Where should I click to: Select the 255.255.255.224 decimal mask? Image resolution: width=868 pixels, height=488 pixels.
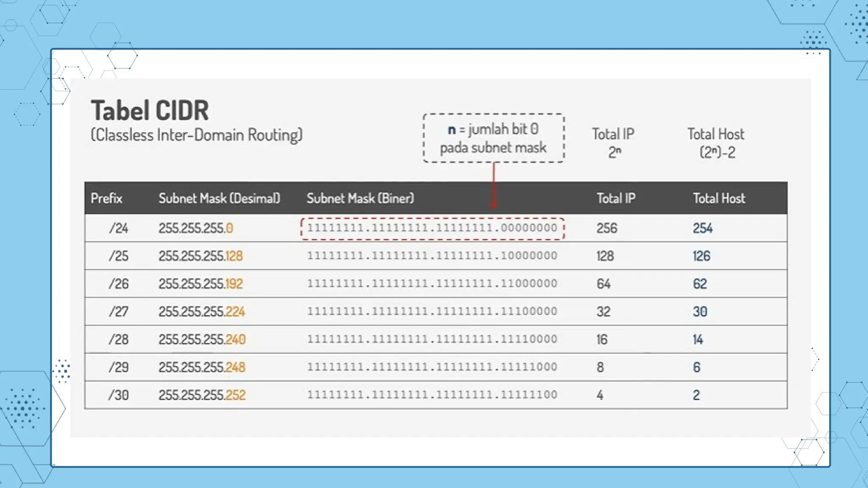coord(202,312)
